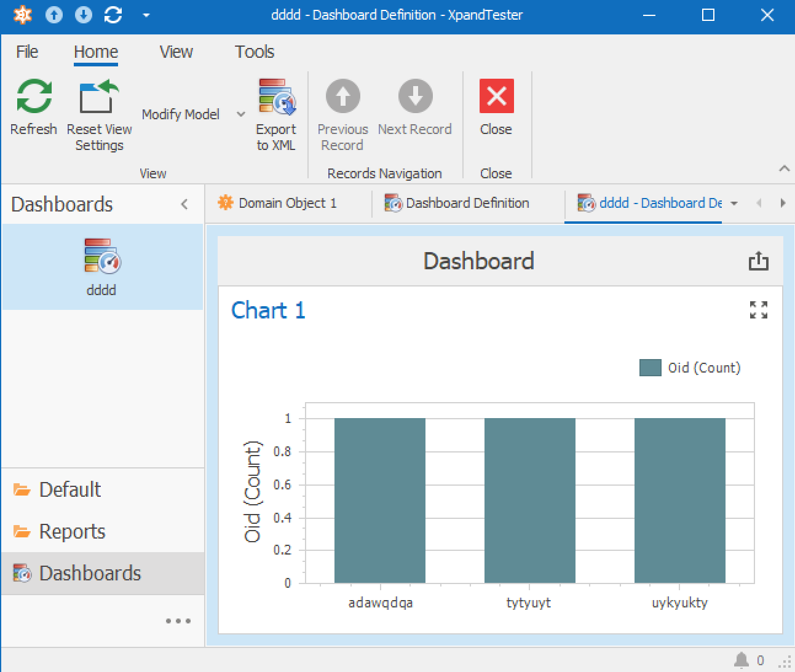
Task: Click the Previous Record navigation icon
Action: (x=342, y=97)
